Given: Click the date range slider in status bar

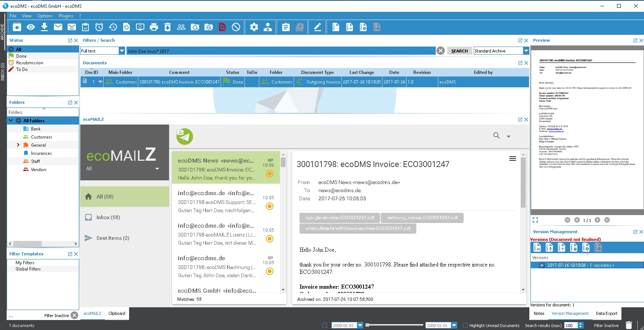Looking at the screenshot, I should pyautogui.click(x=394, y=325).
